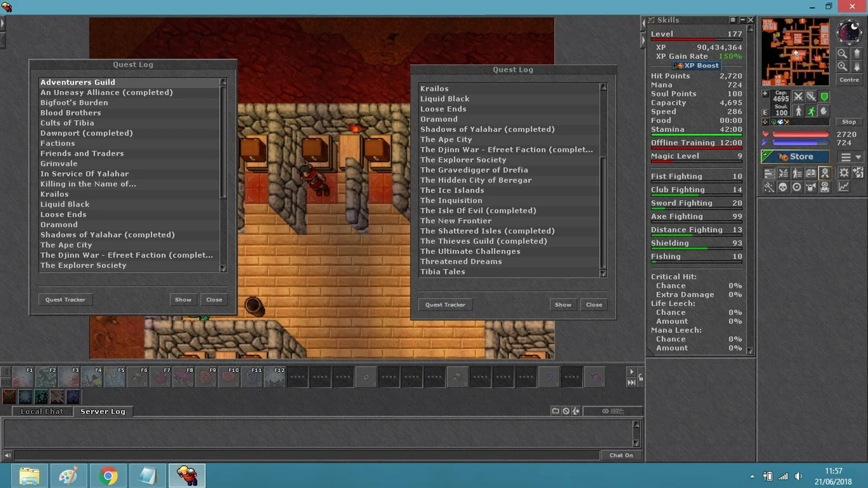Open Skills panel options menu
868x488 pixels.
point(733,20)
